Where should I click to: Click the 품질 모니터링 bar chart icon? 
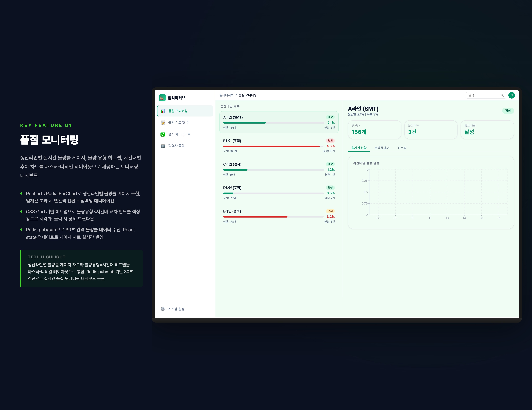[x=163, y=111]
